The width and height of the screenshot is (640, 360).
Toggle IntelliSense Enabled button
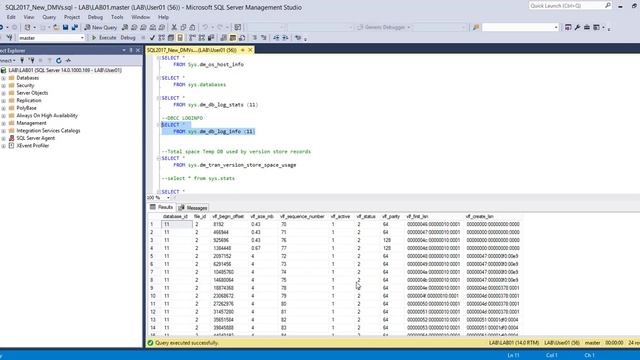[x=180, y=38]
